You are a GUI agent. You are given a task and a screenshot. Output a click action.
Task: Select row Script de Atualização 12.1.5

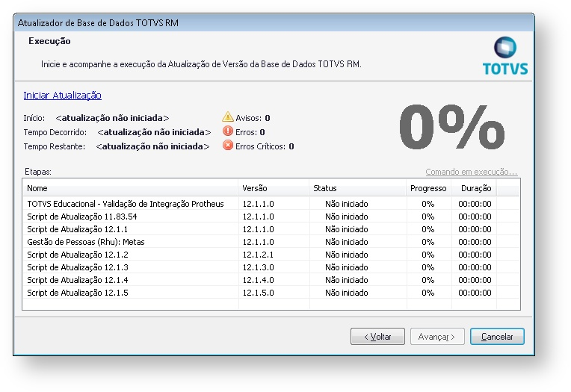tap(271, 293)
